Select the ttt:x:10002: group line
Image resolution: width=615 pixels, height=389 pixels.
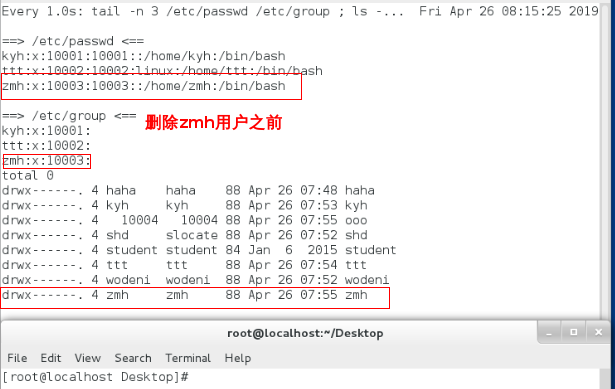tap(46, 145)
